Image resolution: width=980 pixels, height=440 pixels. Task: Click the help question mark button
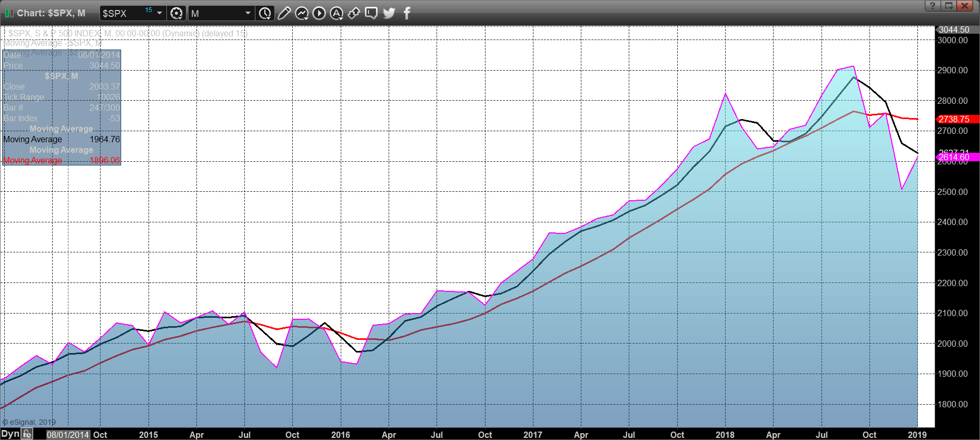click(x=932, y=6)
